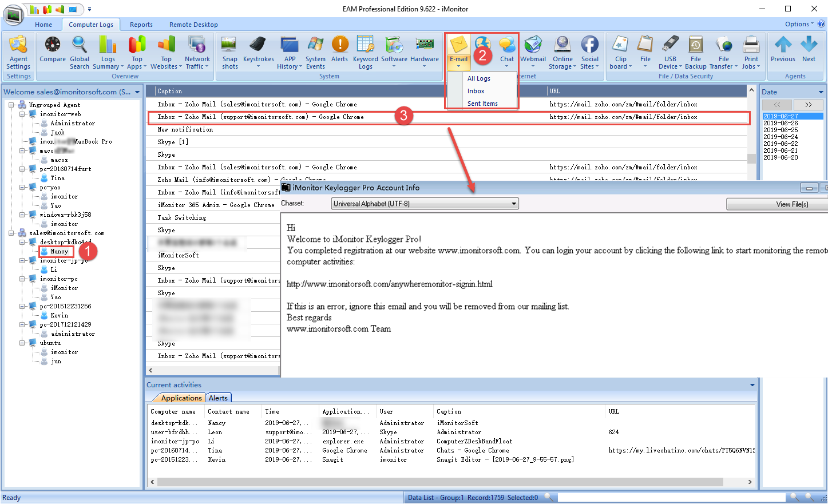Open the Welcome account dropdown arrow
This screenshot has width=828, height=504.
(137, 92)
